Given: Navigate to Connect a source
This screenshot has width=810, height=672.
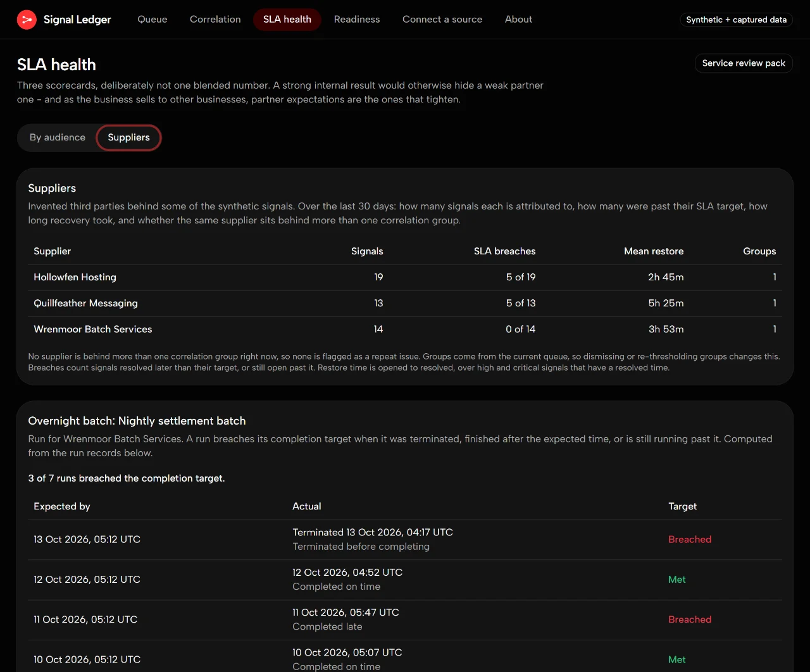Looking at the screenshot, I should click(x=442, y=20).
